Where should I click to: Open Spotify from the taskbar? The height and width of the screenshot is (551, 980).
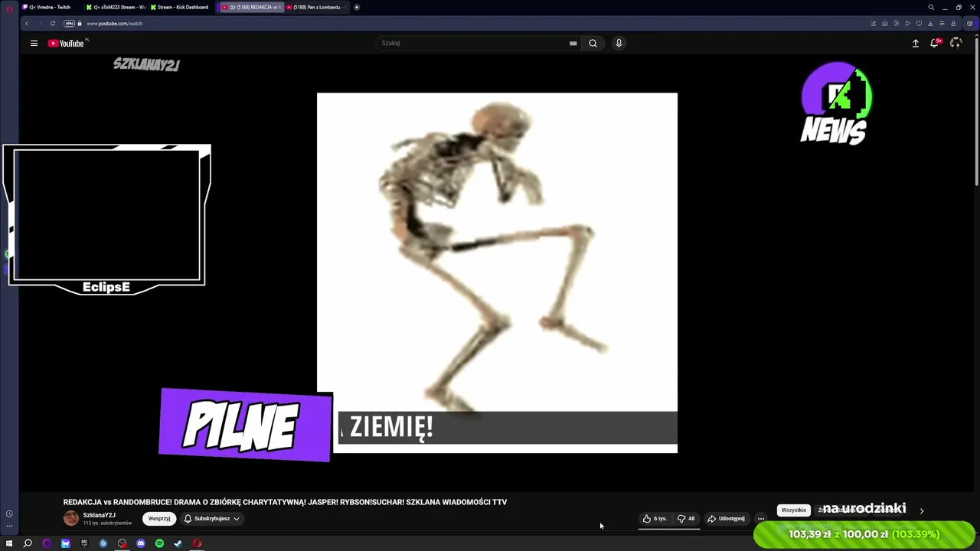point(159,543)
